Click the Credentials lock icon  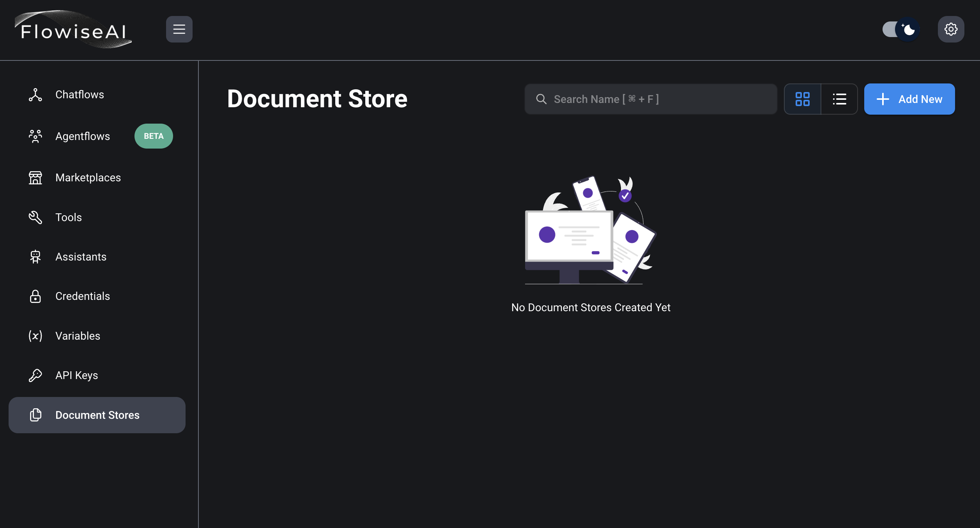35,296
